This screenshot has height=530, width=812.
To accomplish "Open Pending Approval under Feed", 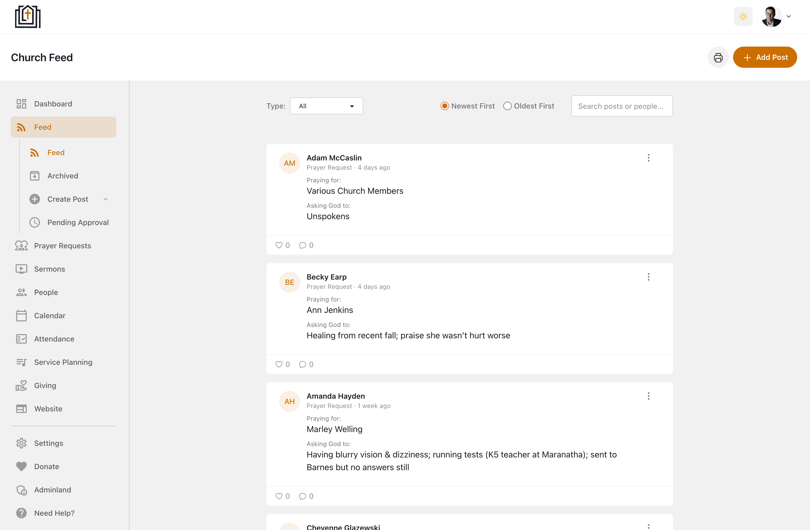I will click(x=78, y=222).
